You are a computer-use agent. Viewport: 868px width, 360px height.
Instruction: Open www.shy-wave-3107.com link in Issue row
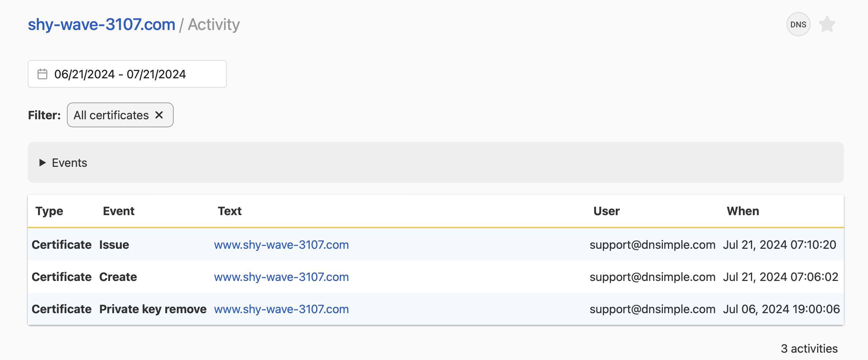(281, 245)
